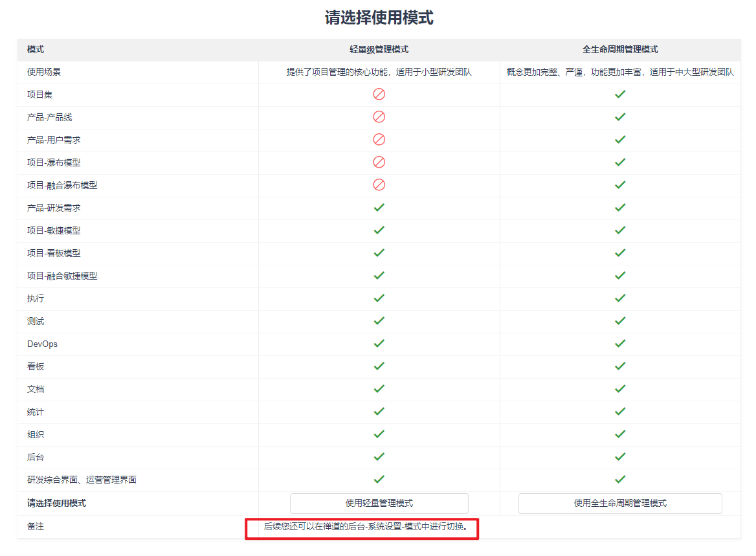756x556 pixels.
Task: Click 轻量级 checkmark in 项目-敏捷模型 row
Action: coord(379,230)
